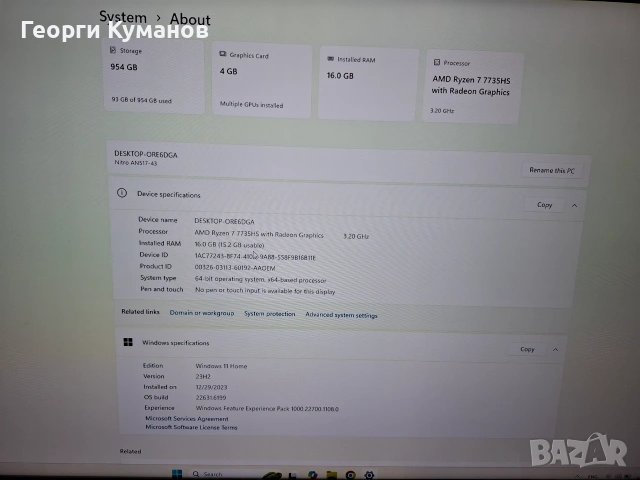Open Settings gear in taskbar
640x480 pixels.
[369, 475]
